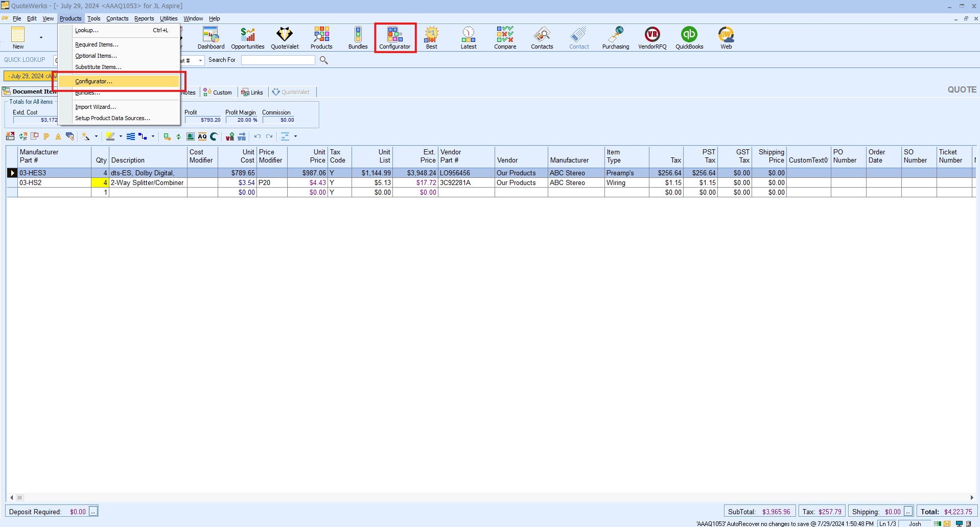Click the QuoteValet toolbar icon

click(x=285, y=38)
